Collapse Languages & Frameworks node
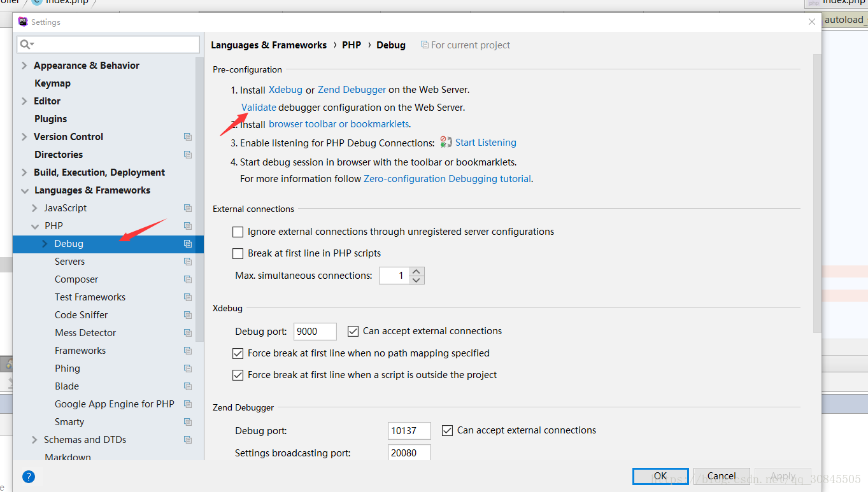The height and width of the screenshot is (492, 868). pos(24,190)
